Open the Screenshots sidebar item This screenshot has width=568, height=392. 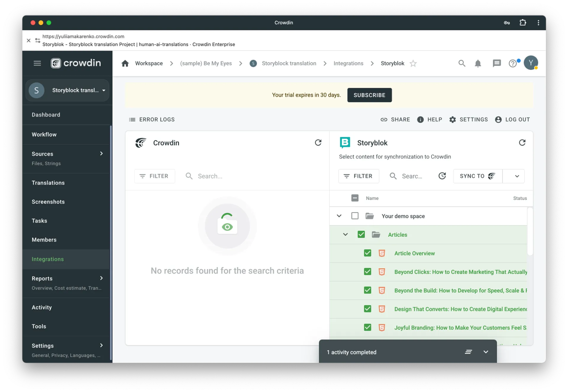pos(66,202)
